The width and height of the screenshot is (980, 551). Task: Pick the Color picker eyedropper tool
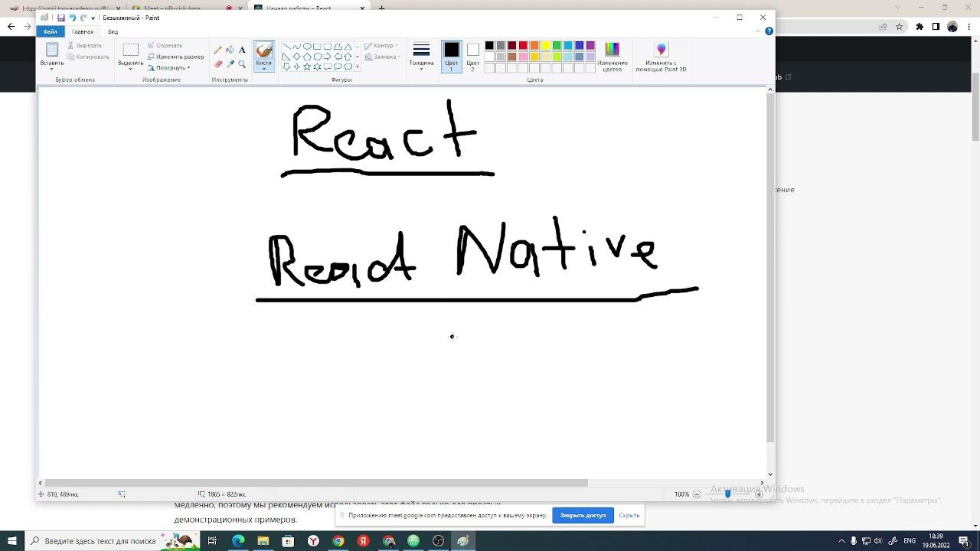(230, 64)
